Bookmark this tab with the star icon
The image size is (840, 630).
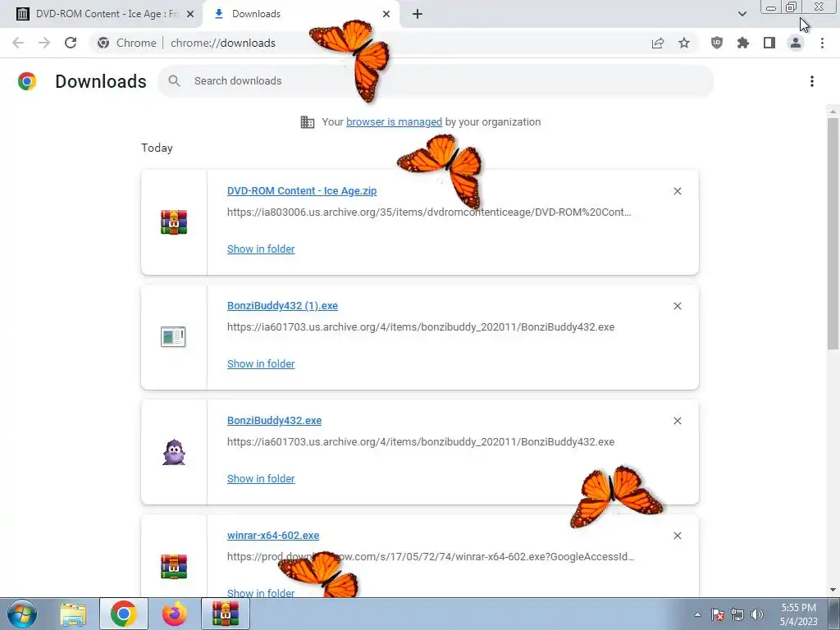(684, 43)
